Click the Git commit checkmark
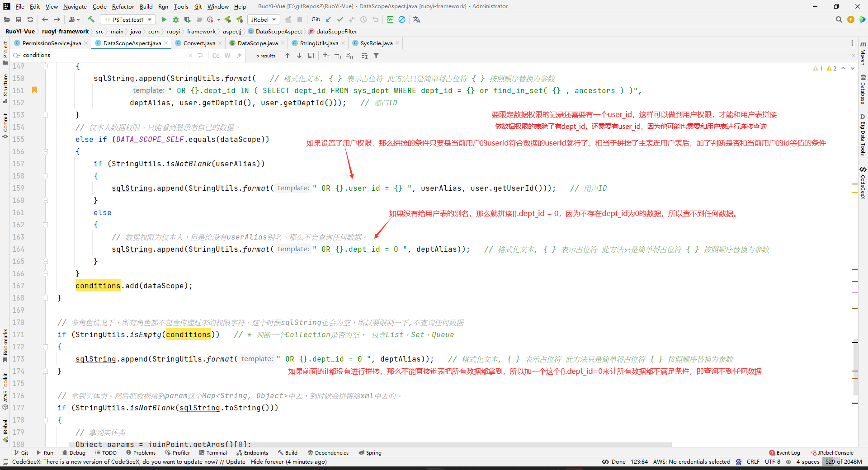The image size is (868, 470). click(340, 19)
